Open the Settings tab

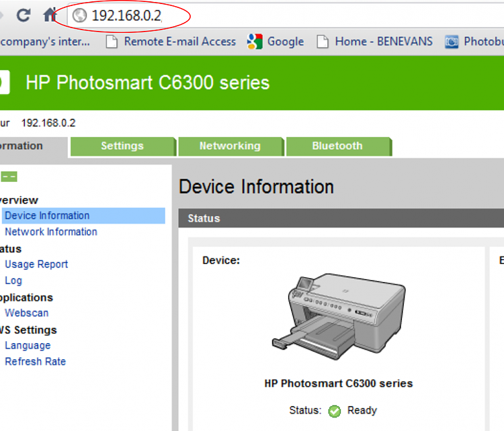[x=122, y=146]
